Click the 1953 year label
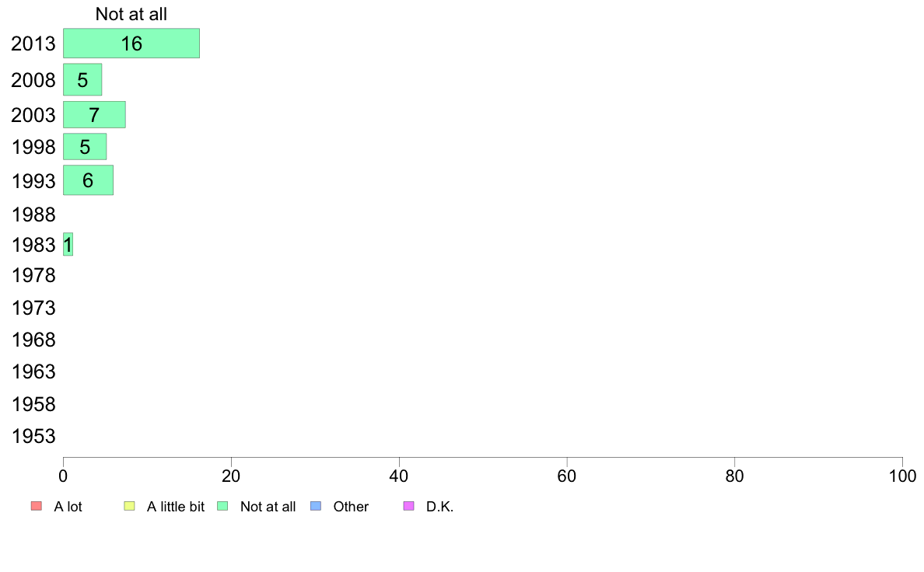The height and width of the screenshot is (572, 924). click(33, 437)
